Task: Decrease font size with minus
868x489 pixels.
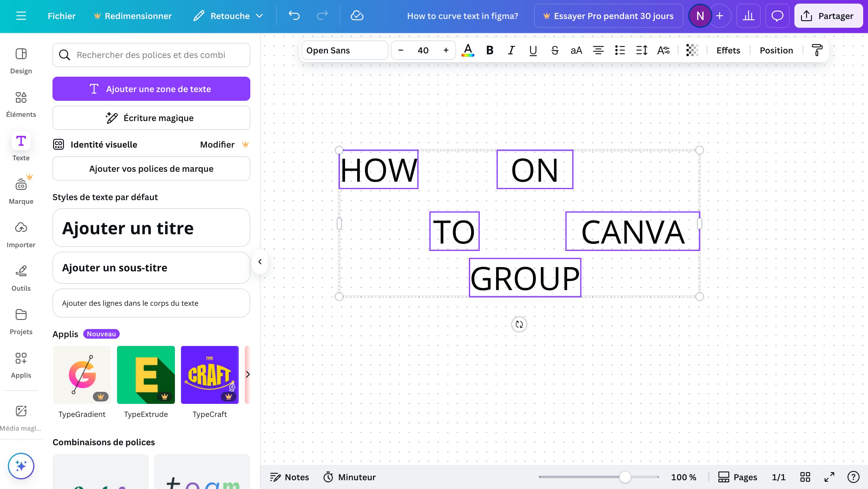Action: tap(401, 50)
